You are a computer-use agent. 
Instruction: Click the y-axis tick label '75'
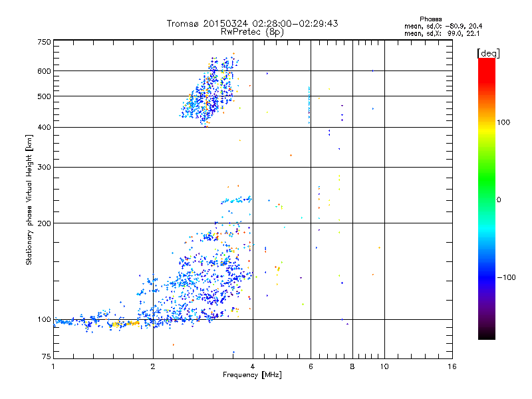point(47,356)
